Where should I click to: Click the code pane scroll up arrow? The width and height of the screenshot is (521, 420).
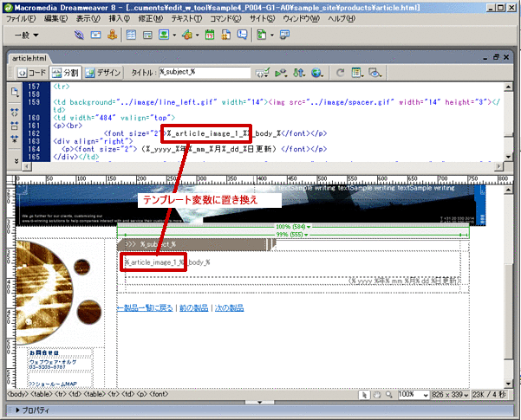[508, 87]
